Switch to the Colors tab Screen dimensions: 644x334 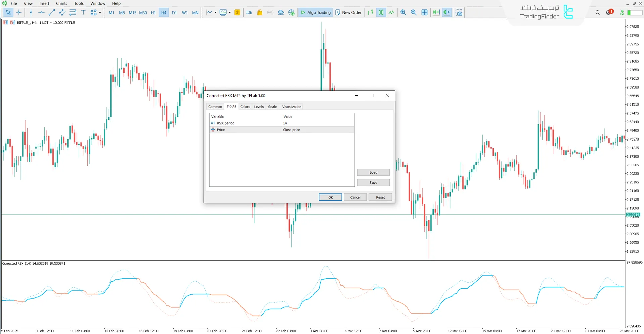(245, 107)
